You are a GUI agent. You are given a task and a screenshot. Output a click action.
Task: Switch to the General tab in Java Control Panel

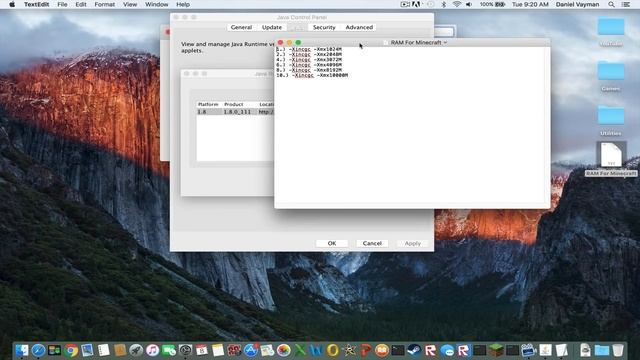(241, 27)
